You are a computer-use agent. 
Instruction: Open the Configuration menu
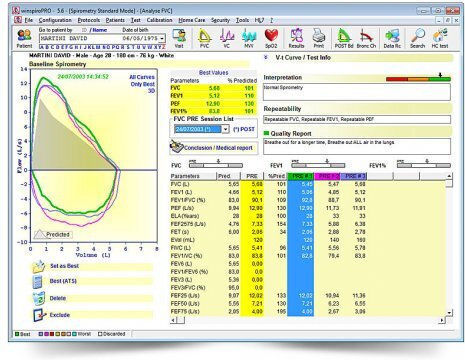pyautogui.click(x=55, y=20)
